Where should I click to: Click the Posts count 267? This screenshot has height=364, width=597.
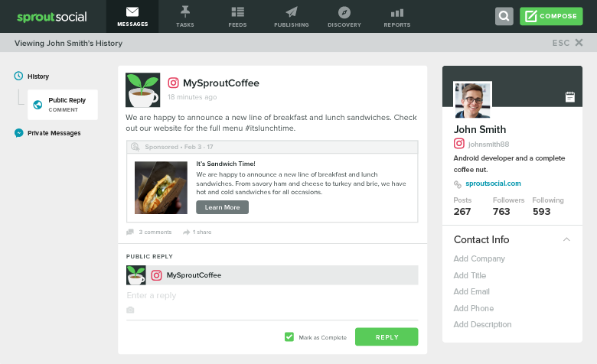pos(462,212)
